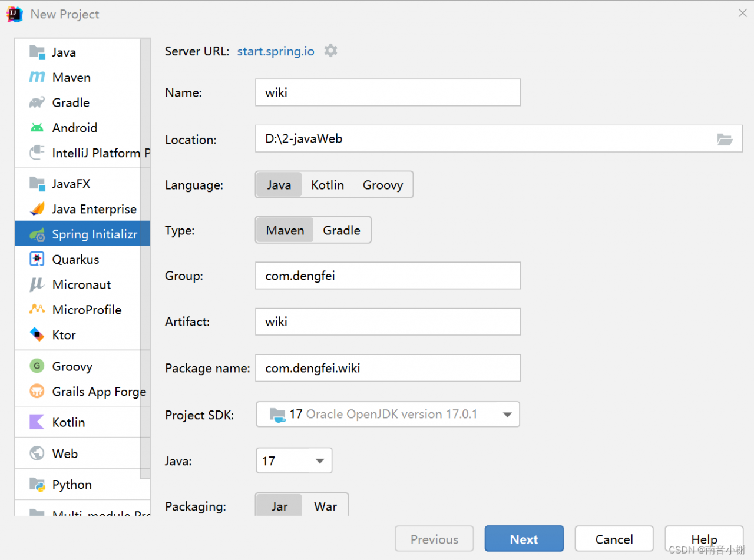This screenshot has width=754, height=560.
Task: Click the 'Server URL:' label
Action: pos(197,51)
